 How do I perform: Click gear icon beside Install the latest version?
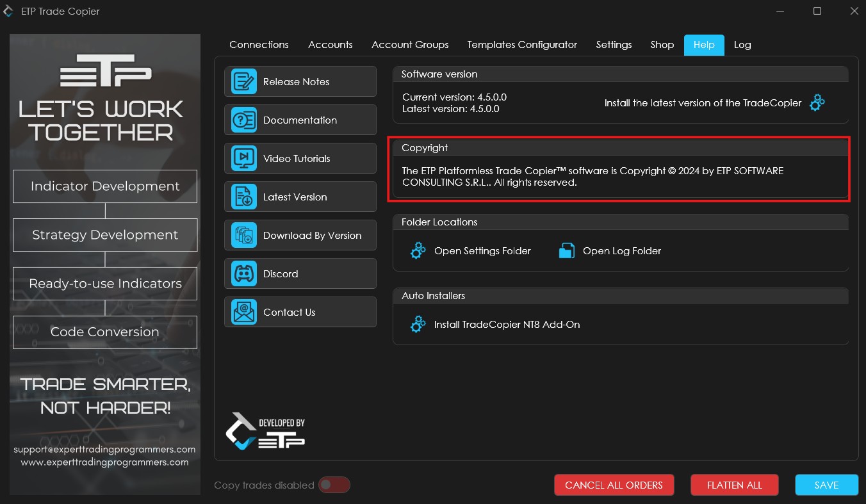(x=817, y=102)
